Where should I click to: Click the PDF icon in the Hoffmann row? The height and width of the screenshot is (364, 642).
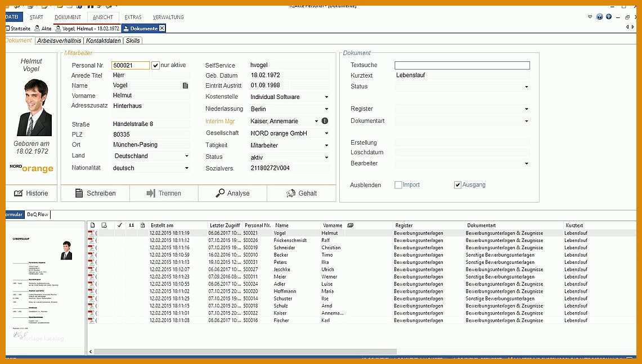91,291
